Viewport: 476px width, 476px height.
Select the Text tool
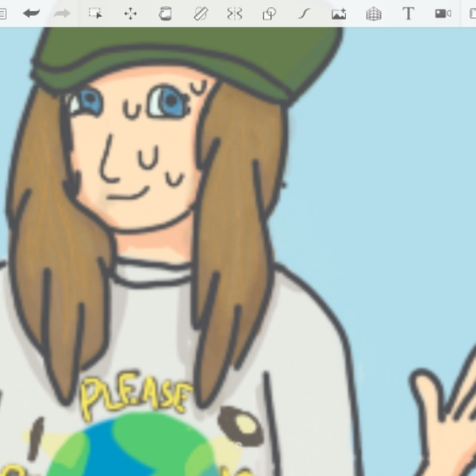(x=409, y=13)
